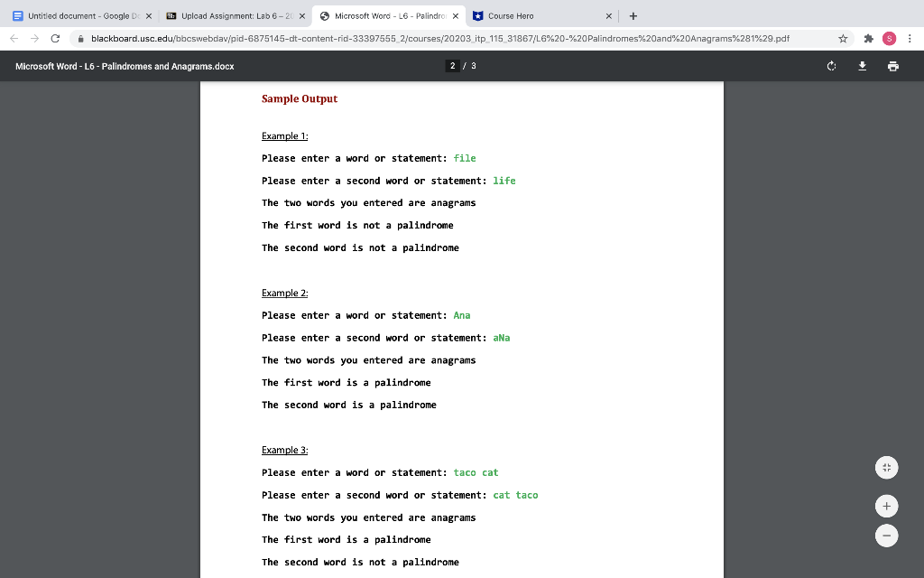This screenshot has width=924, height=578.
Task: Click the Example 2 label
Action: (x=284, y=293)
